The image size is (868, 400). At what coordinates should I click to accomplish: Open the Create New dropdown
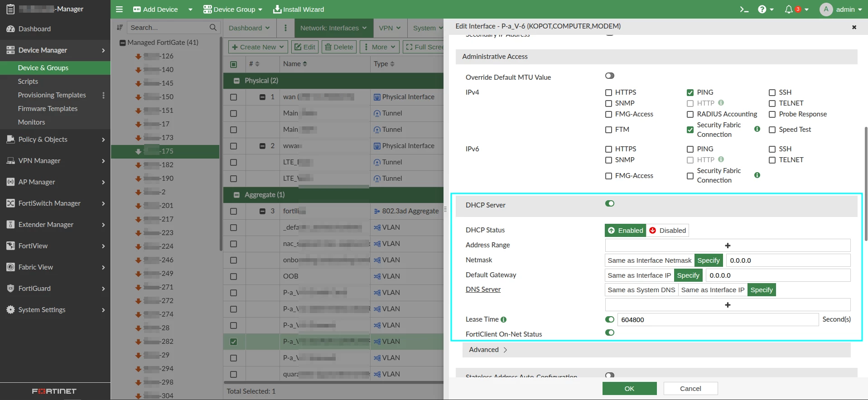pyautogui.click(x=258, y=47)
